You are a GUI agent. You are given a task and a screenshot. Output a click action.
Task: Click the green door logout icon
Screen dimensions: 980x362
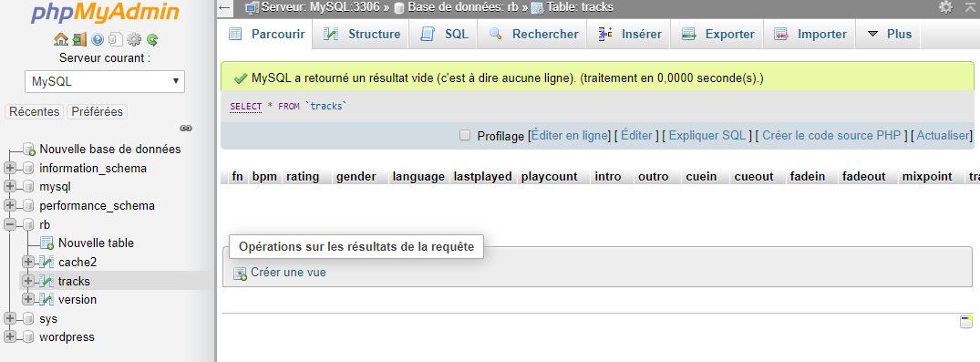pos(79,39)
